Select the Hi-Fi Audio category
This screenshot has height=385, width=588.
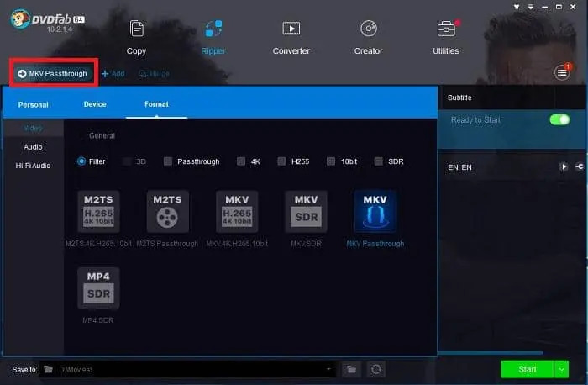33,166
